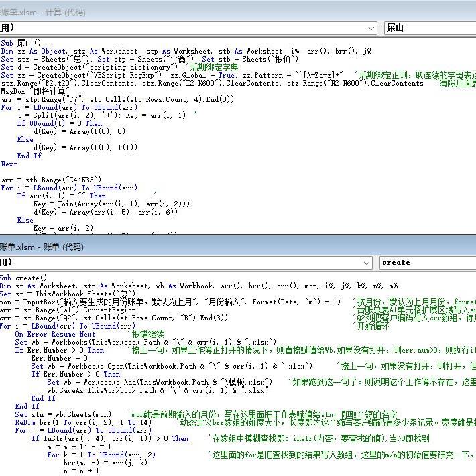The image size is (476, 476).
Task: Click comment '后期绑定字典'
Action: (x=214, y=67)
